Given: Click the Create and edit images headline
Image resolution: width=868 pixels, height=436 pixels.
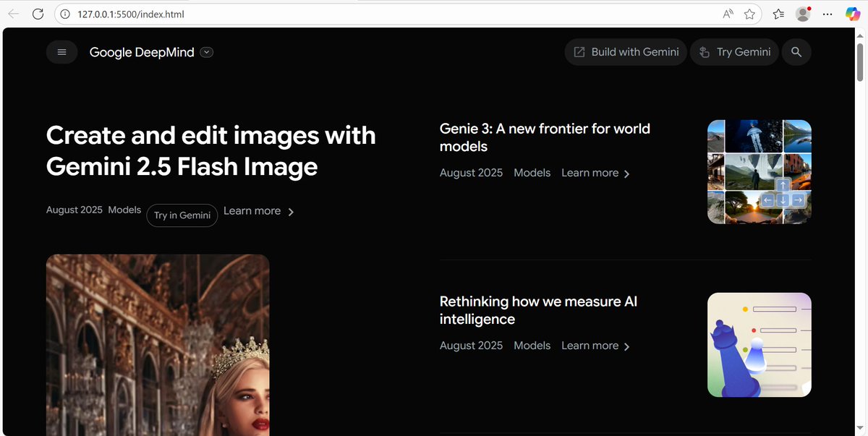Looking at the screenshot, I should pyautogui.click(x=211, y=151).
